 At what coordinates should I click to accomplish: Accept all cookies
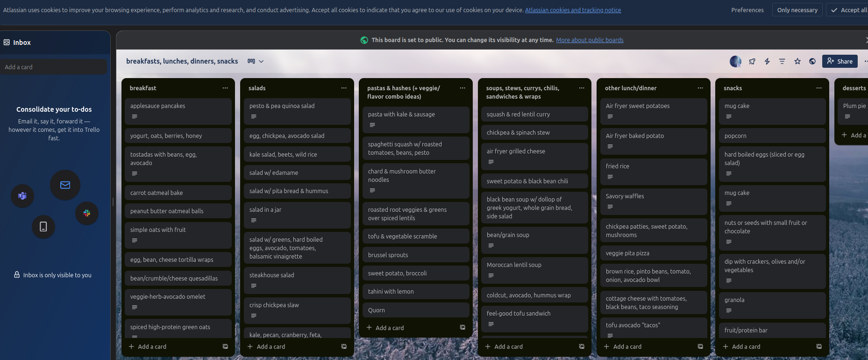point(849,10)
